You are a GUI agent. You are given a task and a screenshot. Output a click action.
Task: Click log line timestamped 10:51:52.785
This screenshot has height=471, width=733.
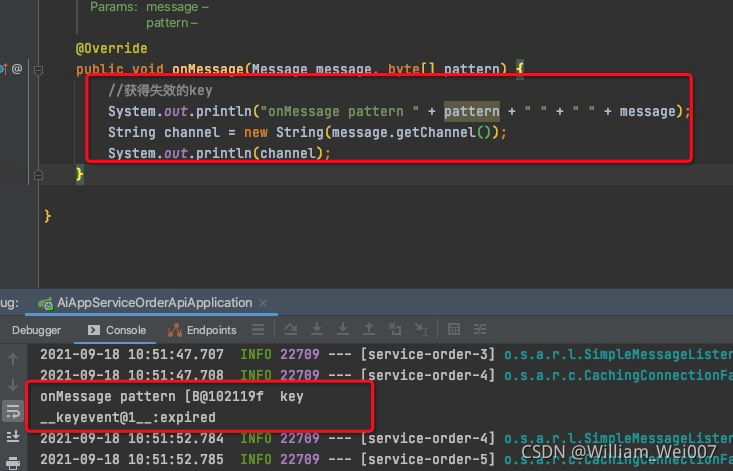point(386,459)
